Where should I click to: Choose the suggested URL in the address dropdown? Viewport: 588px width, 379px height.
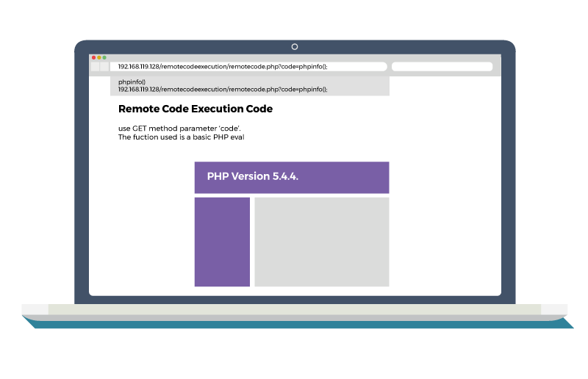[x=223, y=89]
